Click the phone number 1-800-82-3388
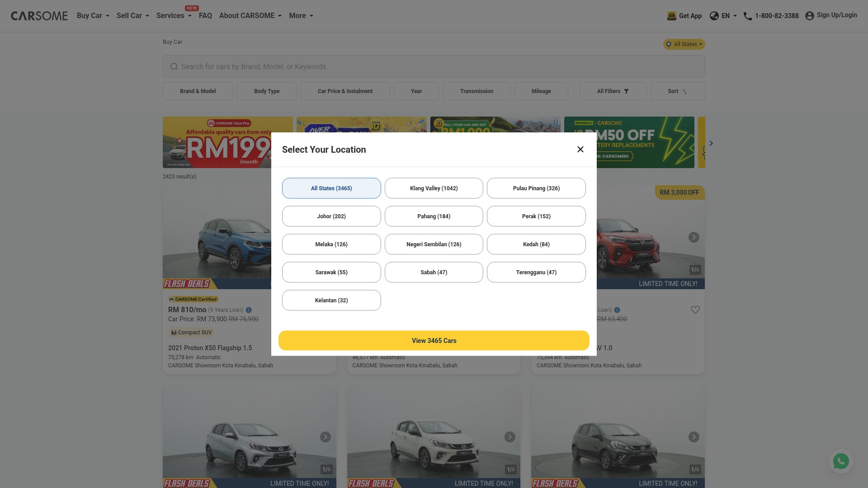868x488 pixels. click(x=777, y=16)
